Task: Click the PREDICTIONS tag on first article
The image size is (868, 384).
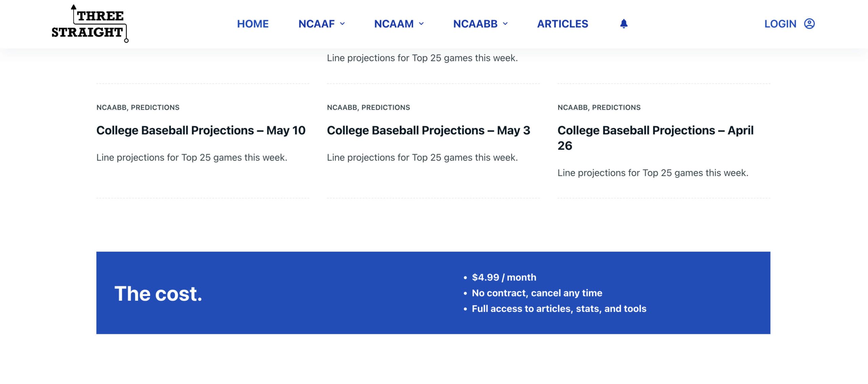Action: 155,108
